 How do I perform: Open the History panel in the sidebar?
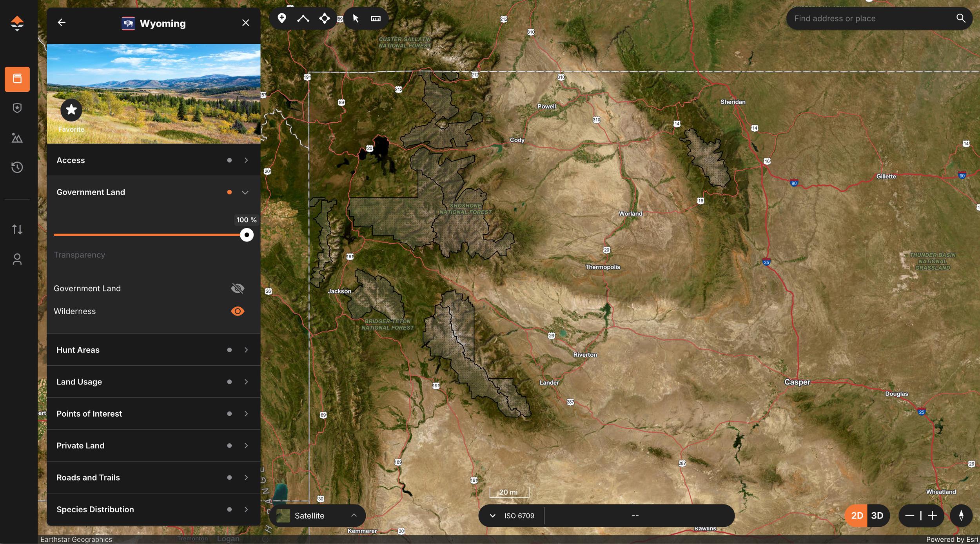pos(17,167)
